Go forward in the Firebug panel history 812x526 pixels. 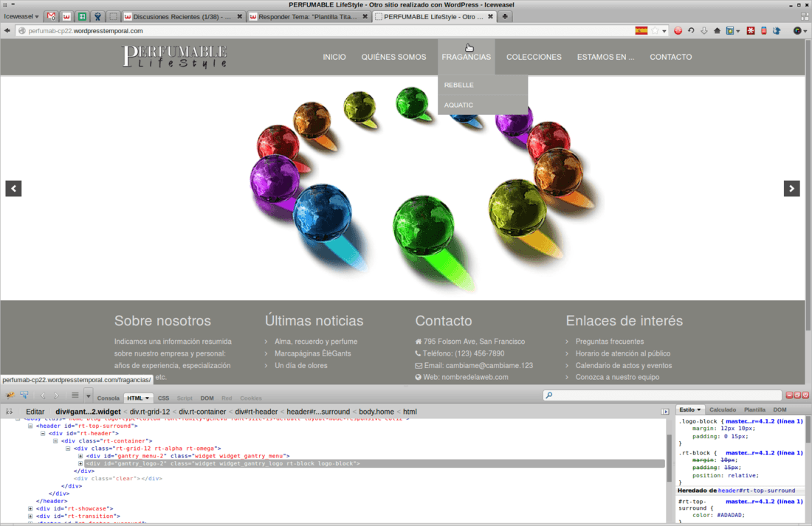tap(56, 395)
